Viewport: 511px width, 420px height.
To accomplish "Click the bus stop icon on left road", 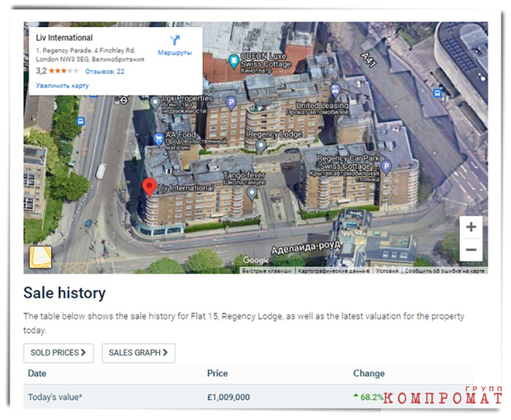I will click(x=81, y=121).
